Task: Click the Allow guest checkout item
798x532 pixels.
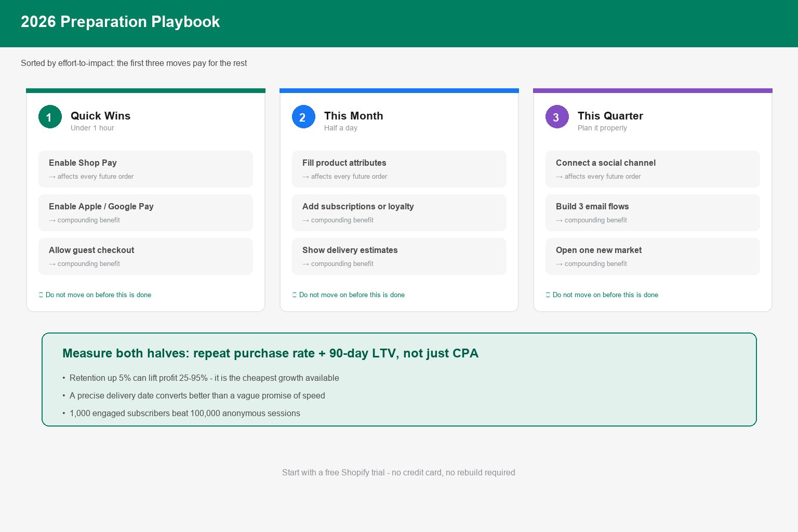Action: click(145, 256)
